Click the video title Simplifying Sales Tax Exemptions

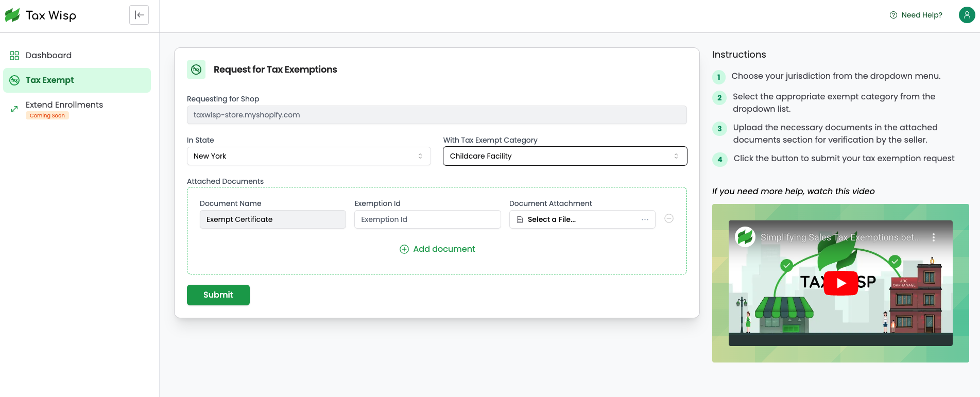click(840, 237)
